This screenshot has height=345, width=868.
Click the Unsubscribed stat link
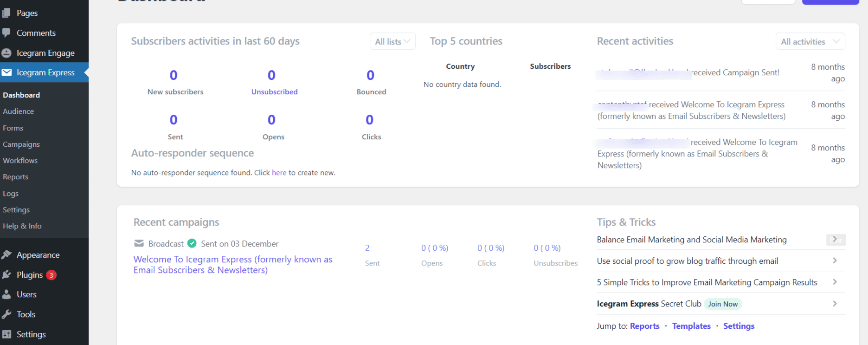[x=275, y=92]
